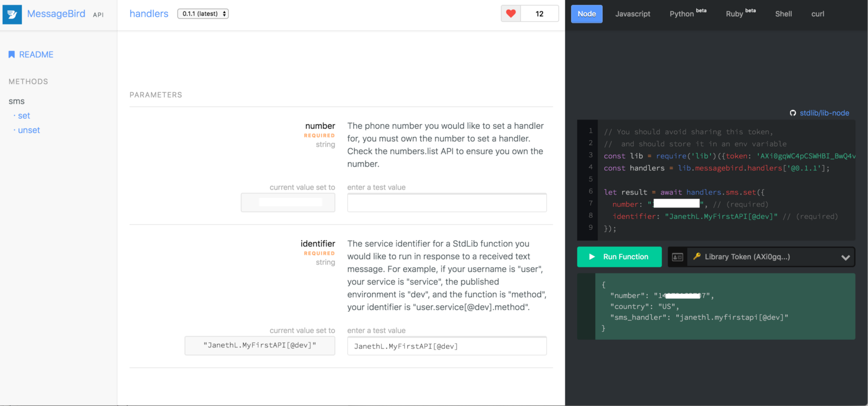Click the "identifier" parameter name

click(318, 244)
